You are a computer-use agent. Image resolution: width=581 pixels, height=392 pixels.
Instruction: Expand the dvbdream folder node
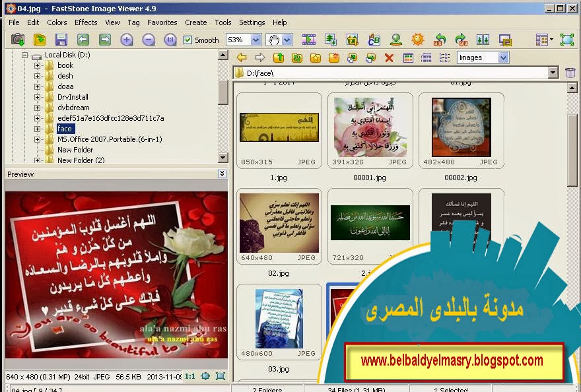(x=37, y=108)
